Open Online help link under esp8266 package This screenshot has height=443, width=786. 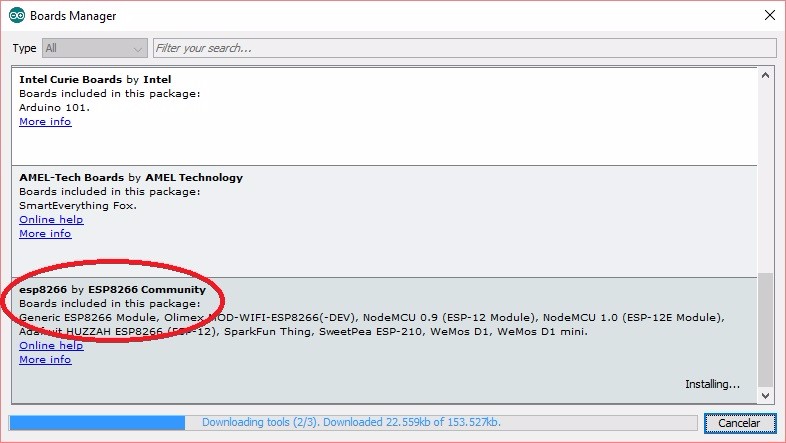pyautogui.click(x=51, y=346)
